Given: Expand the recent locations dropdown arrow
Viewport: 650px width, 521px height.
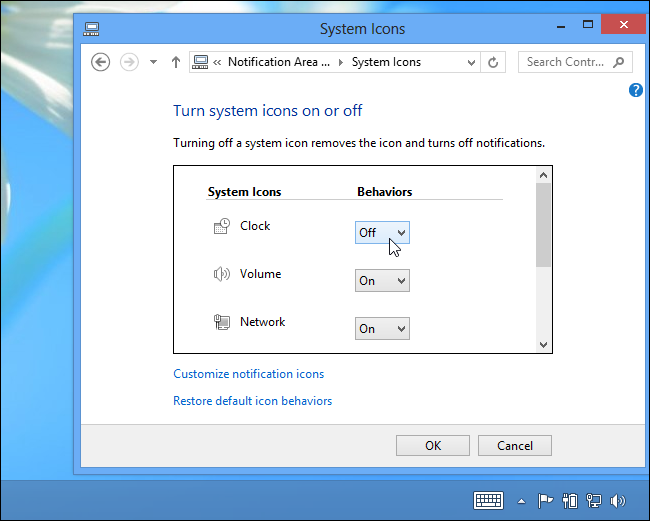Looking at the screenshot, I should pyautogui.click(x=153, y=62).
